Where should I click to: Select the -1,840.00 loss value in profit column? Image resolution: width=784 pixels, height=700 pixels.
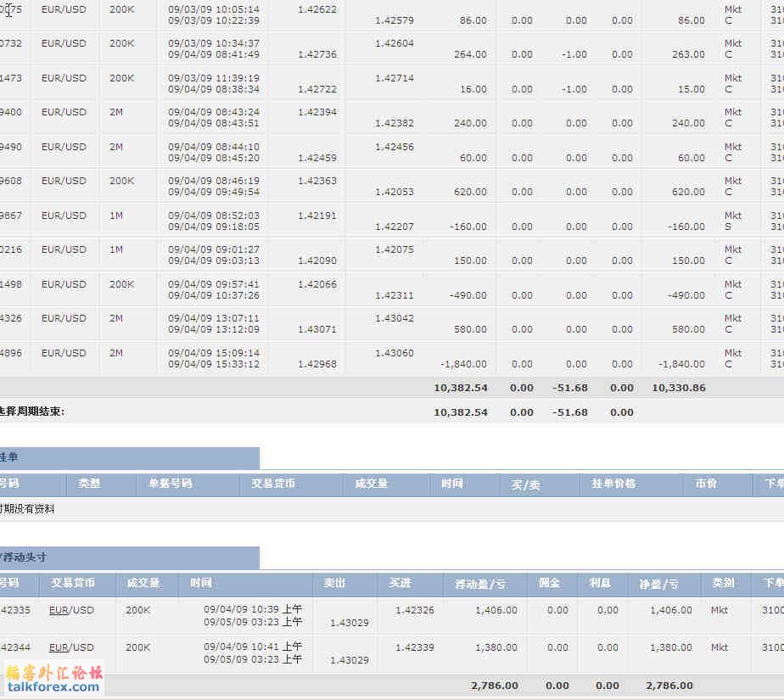coord(464,364)
